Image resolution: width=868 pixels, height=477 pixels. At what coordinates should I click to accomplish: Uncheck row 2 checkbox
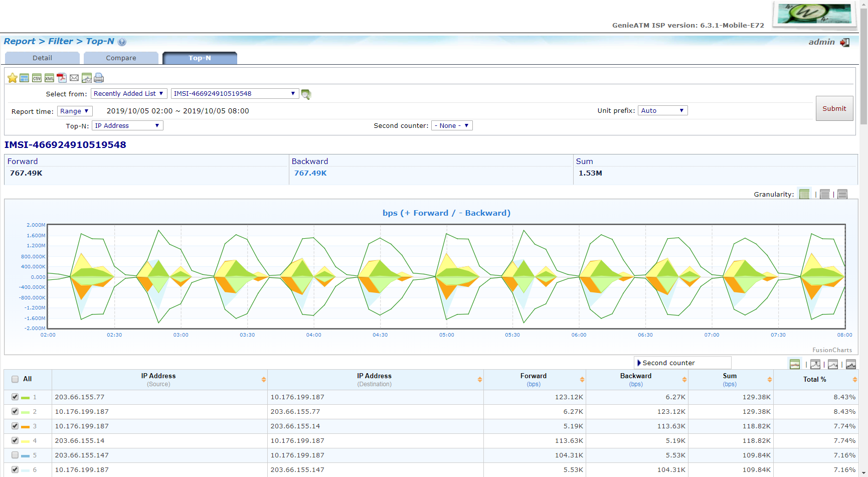pyautogui.click(x=15, y=411)
